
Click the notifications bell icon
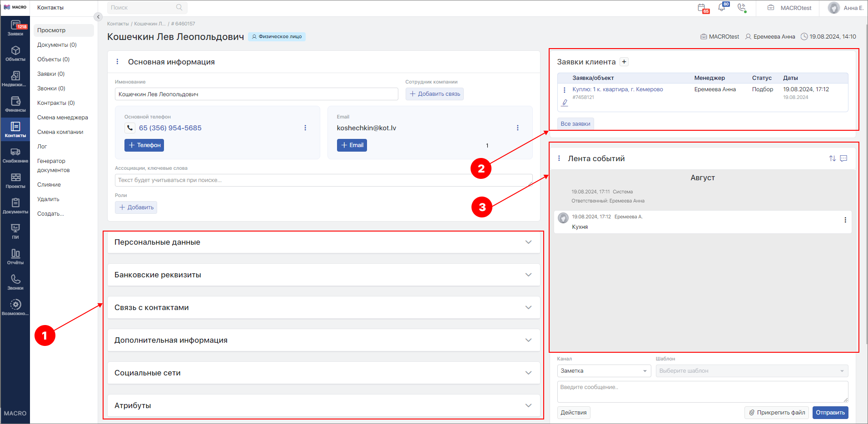(722, 8)
